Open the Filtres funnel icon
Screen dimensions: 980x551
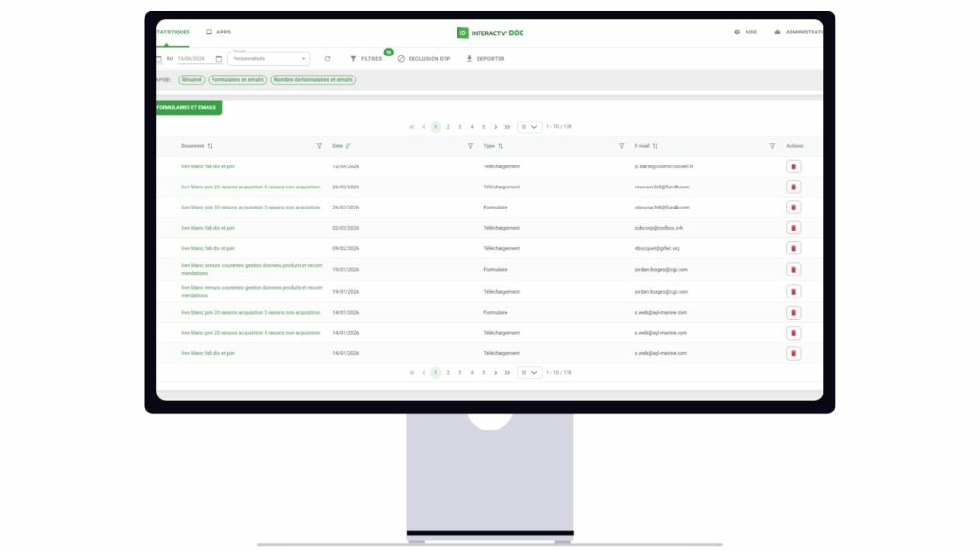[x=353, y=58]
